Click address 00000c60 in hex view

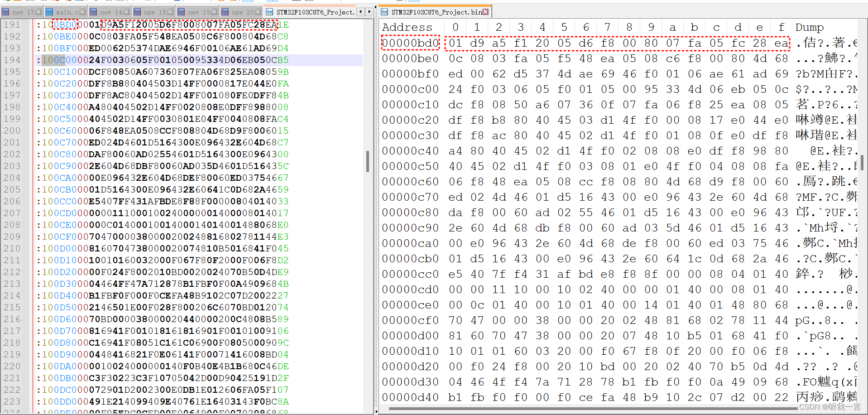pos(410,182)
